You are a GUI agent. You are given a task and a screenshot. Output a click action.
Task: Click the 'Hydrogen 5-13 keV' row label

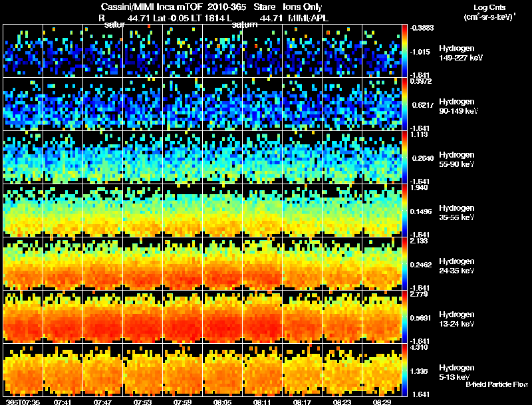pos(457,372)
